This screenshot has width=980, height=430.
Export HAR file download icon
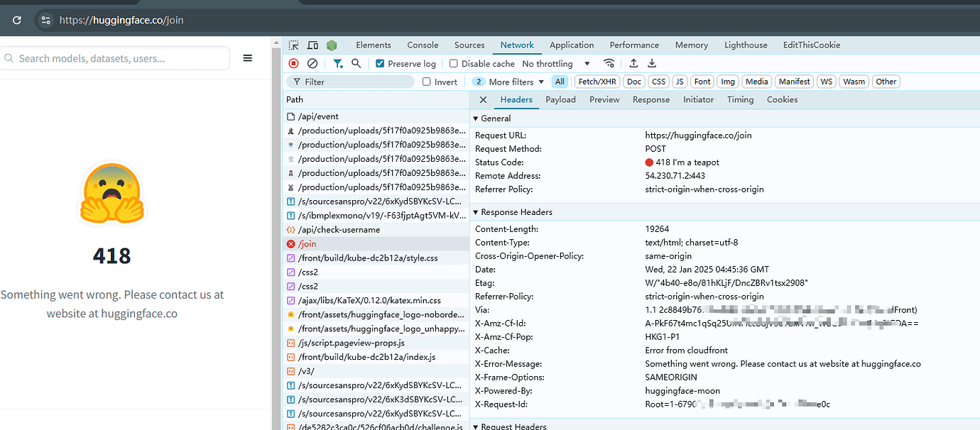[x=652, y=63]
